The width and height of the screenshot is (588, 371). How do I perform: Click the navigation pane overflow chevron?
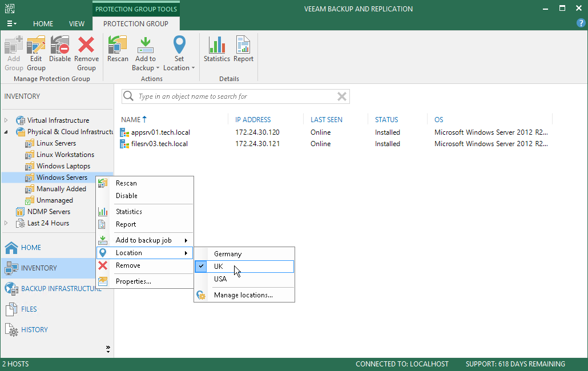[x=108, y=349]
